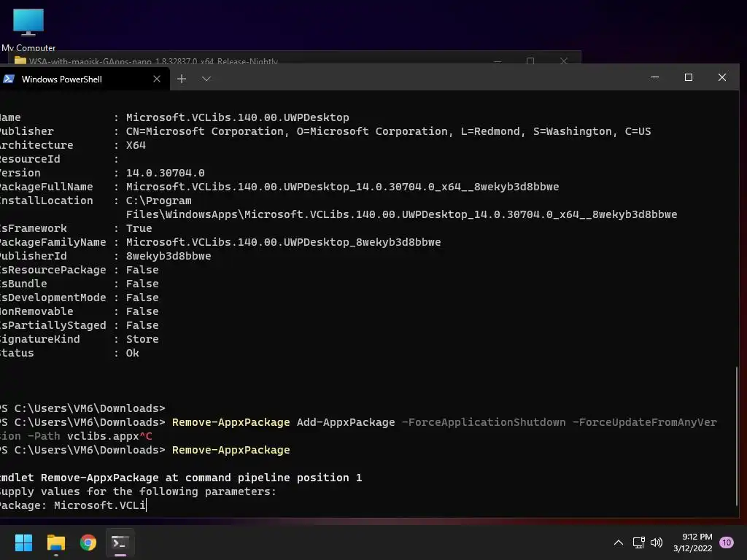The height and width of the screenshot is (560, 747).
Task: Click Name value Microsoft.VCLibs.140.00.UWPDesktop
Action: [x=237, y=117]
